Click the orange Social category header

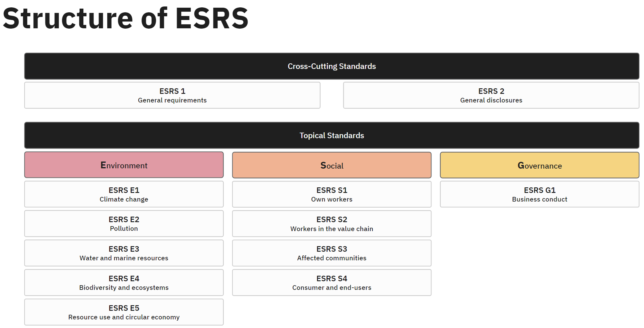[332, 165]
